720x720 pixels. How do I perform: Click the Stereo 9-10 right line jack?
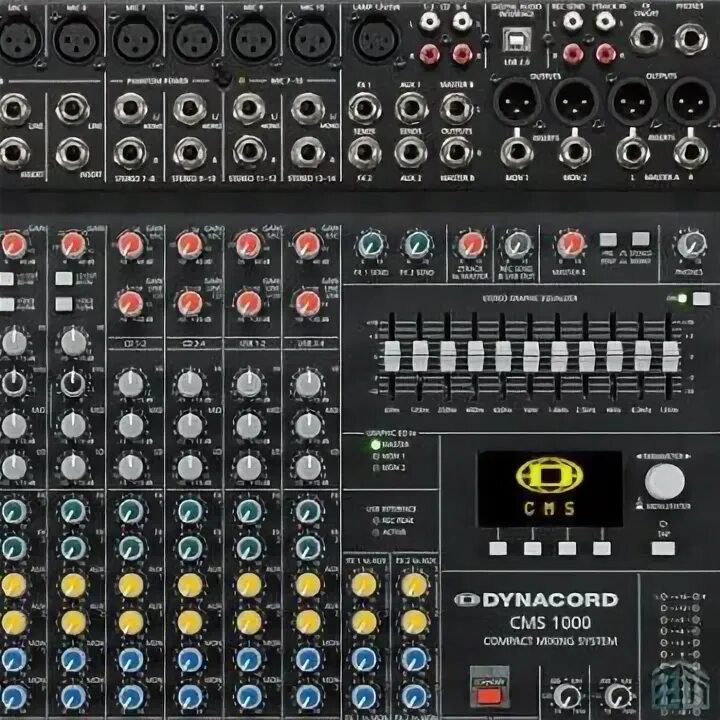pos(190,152)
